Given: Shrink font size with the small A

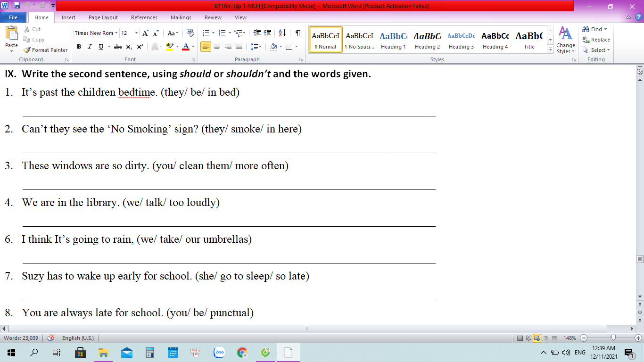Looking at the screenshot, I should coord(156,33).
